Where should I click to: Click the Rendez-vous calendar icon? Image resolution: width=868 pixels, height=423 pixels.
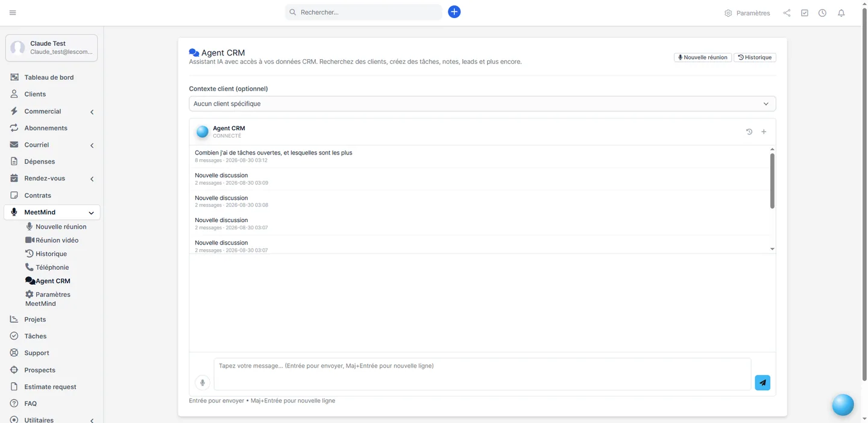coord(14,179)
